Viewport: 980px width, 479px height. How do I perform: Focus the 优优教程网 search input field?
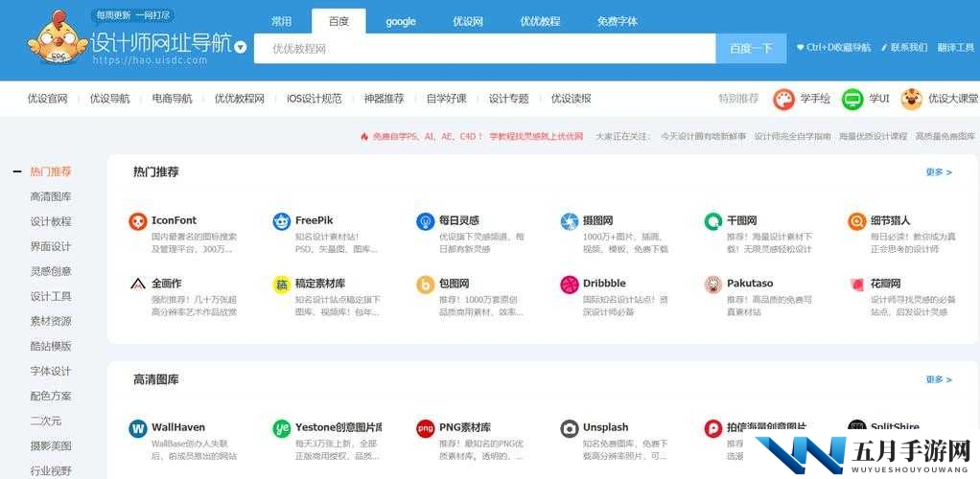coord(485,49)
